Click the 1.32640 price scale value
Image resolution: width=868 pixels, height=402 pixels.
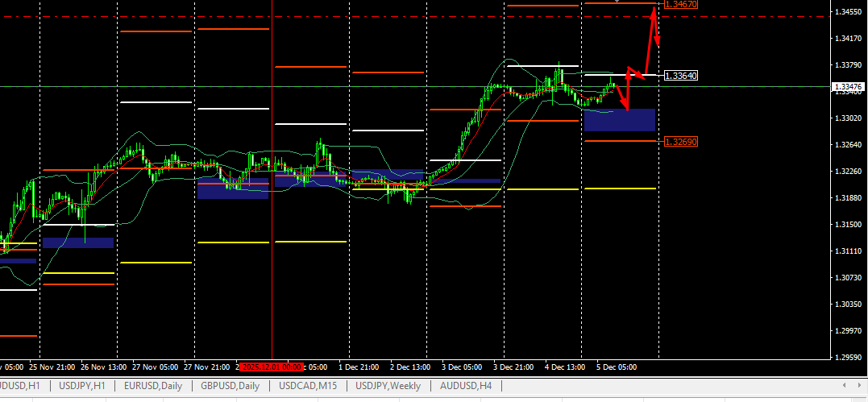pos(848,144)
